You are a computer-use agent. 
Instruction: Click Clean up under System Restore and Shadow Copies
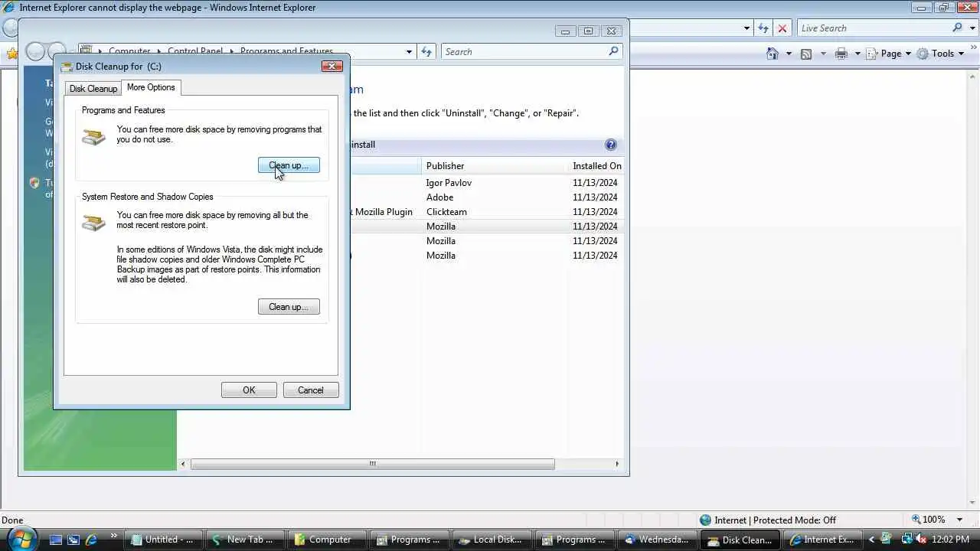(x=289, y=307)
